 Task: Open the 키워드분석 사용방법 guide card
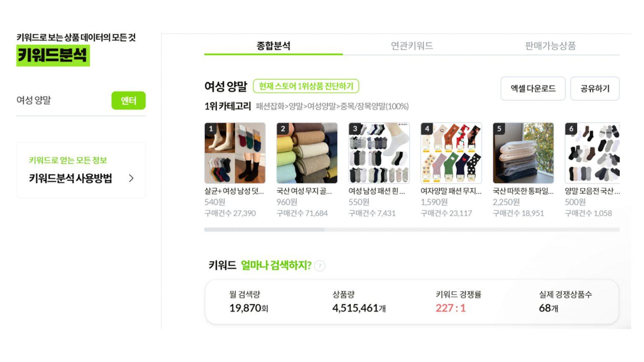81,170
